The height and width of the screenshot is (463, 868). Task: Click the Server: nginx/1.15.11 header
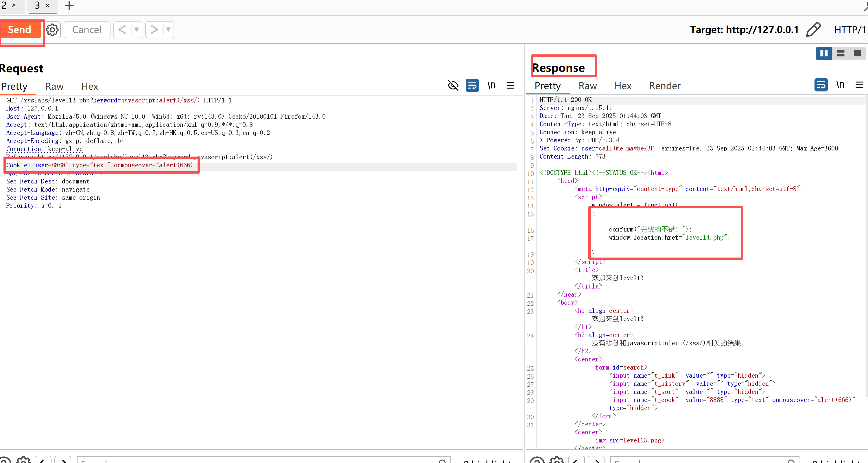click(576, 108)
